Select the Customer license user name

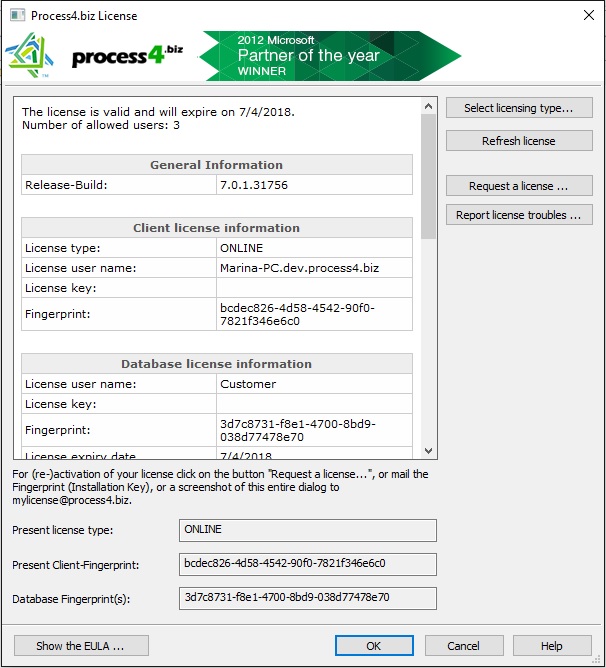point(314,384)
